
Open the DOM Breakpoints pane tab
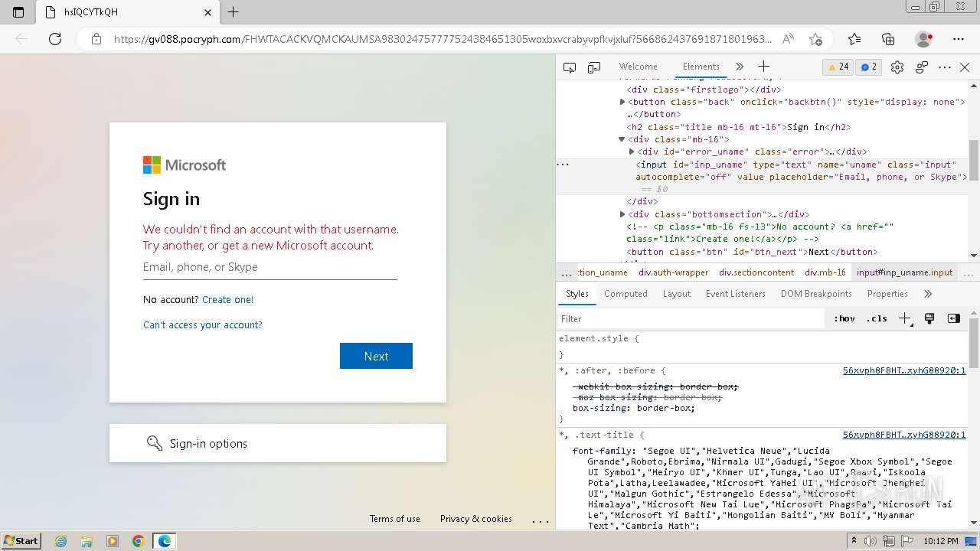[x=816, y=294]
